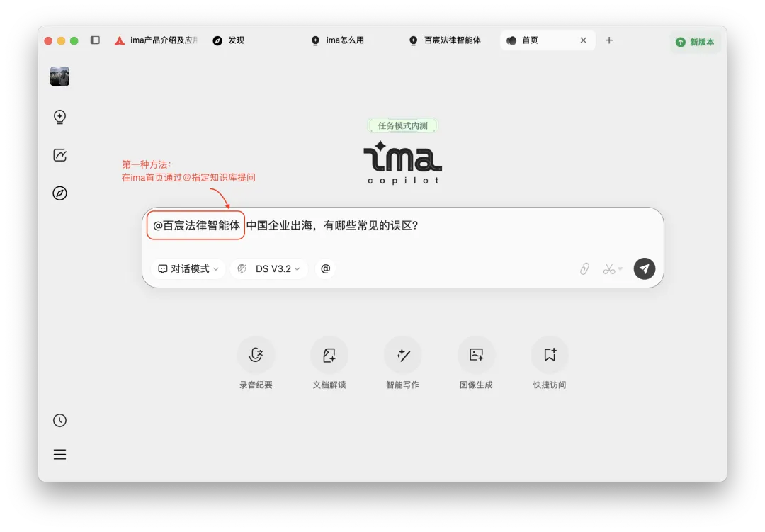Expand the 对话模式 dropdown

[188, 269]
